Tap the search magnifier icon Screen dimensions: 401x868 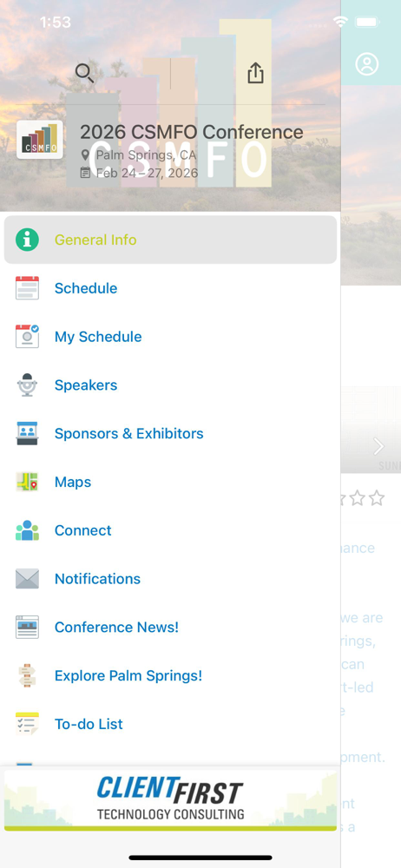click(x=84, y=73)
